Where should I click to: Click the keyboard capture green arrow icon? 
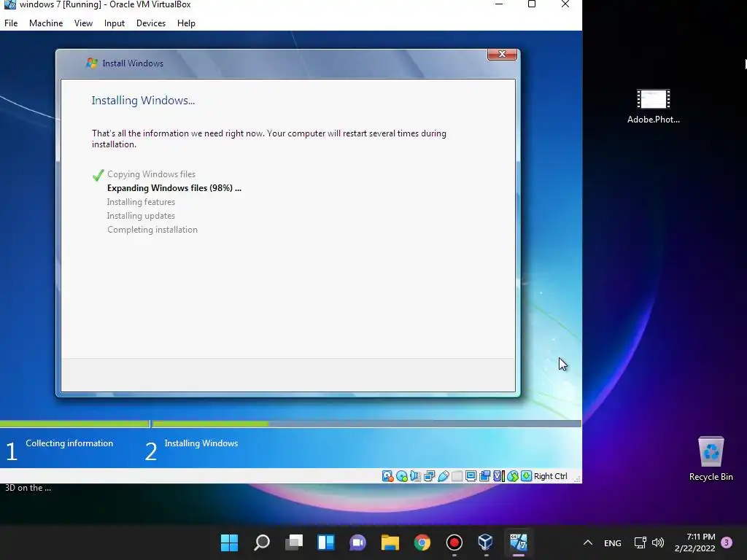click(527, 475)
